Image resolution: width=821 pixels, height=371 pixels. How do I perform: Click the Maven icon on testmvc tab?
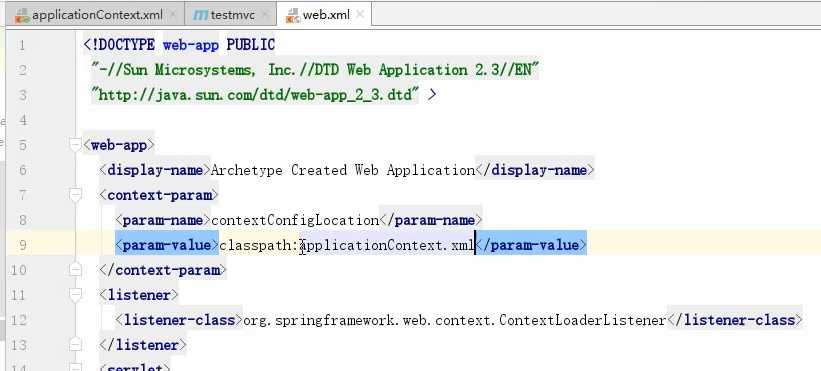pos(201,16)
